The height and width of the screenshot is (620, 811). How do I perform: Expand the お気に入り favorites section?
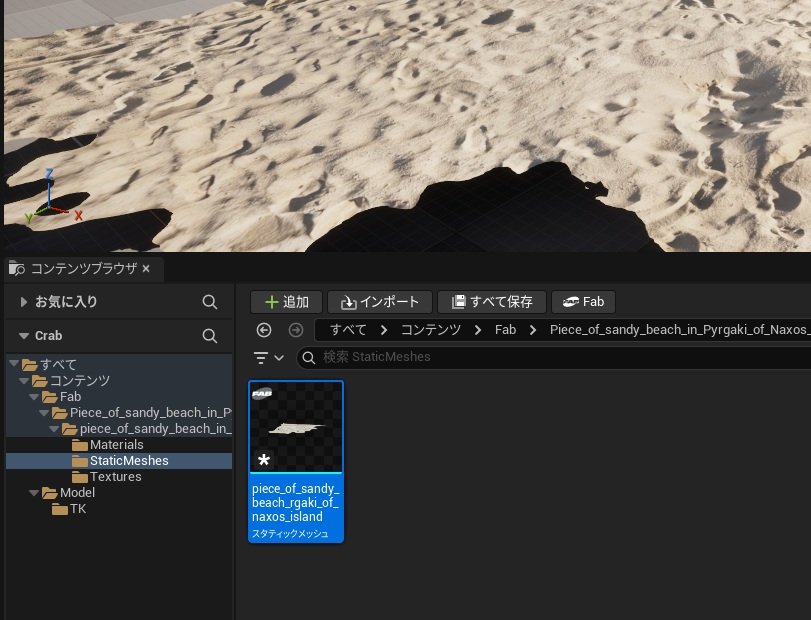pyautogui.click(x=23, y=302)
